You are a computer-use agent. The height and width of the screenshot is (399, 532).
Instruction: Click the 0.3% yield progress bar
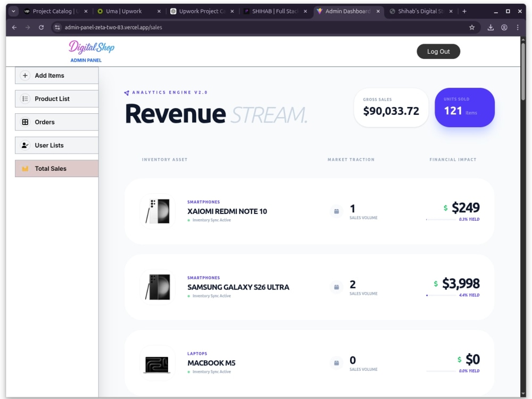pyautogui.click(x=441, y=220)
